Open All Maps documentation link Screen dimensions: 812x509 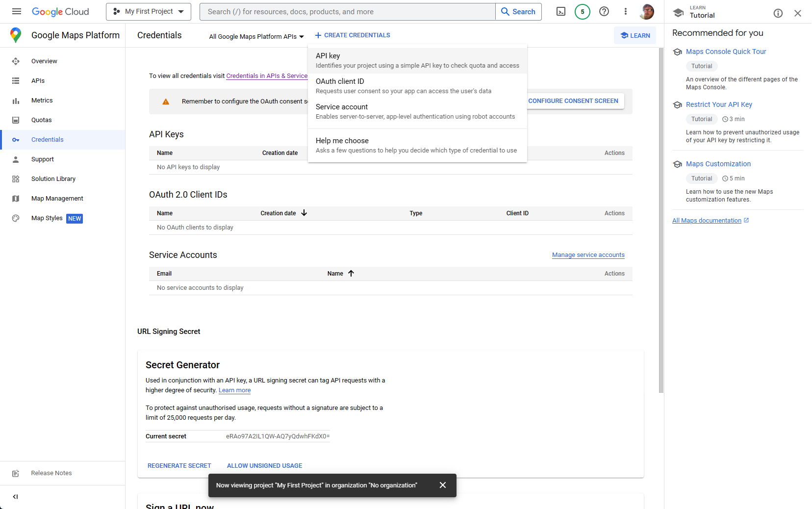point(710,221)
